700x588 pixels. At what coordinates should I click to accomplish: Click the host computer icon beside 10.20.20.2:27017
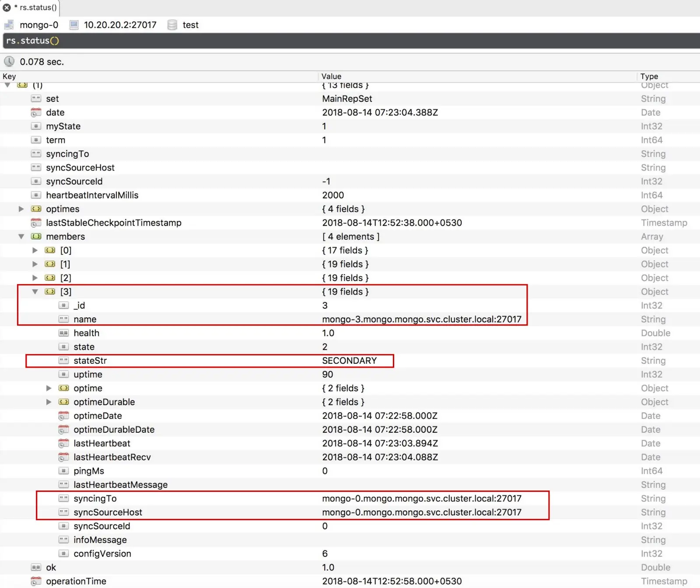[x=74, y=25]
